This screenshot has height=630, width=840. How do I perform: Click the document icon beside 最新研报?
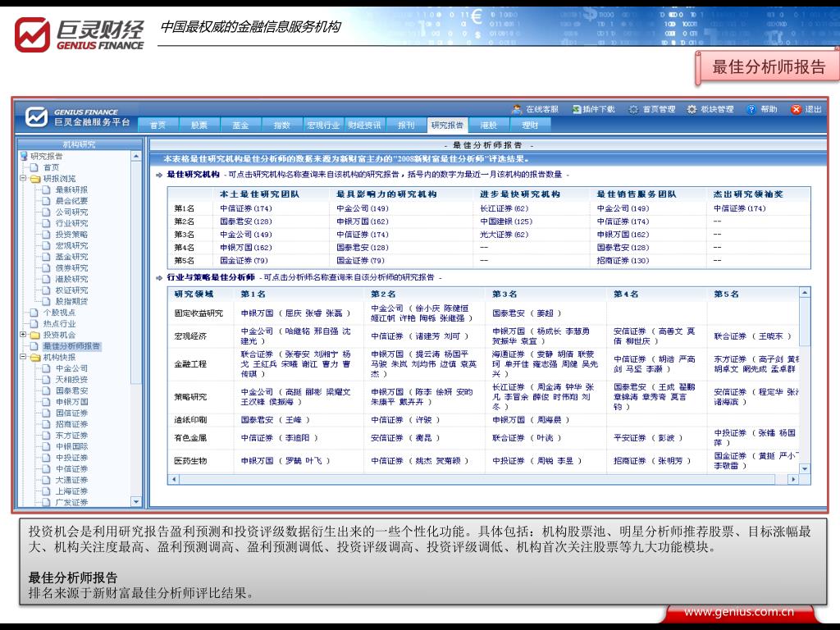point(46,189)
